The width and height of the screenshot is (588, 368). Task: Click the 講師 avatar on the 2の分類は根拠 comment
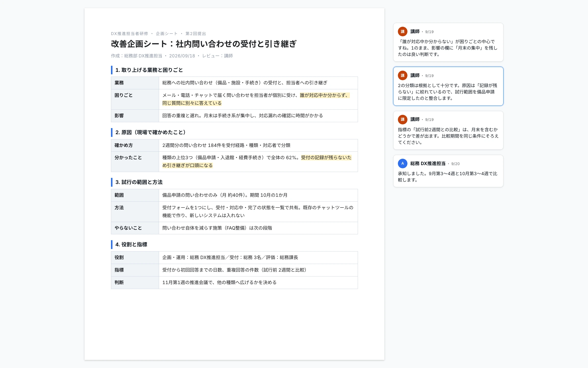(403, 76)
